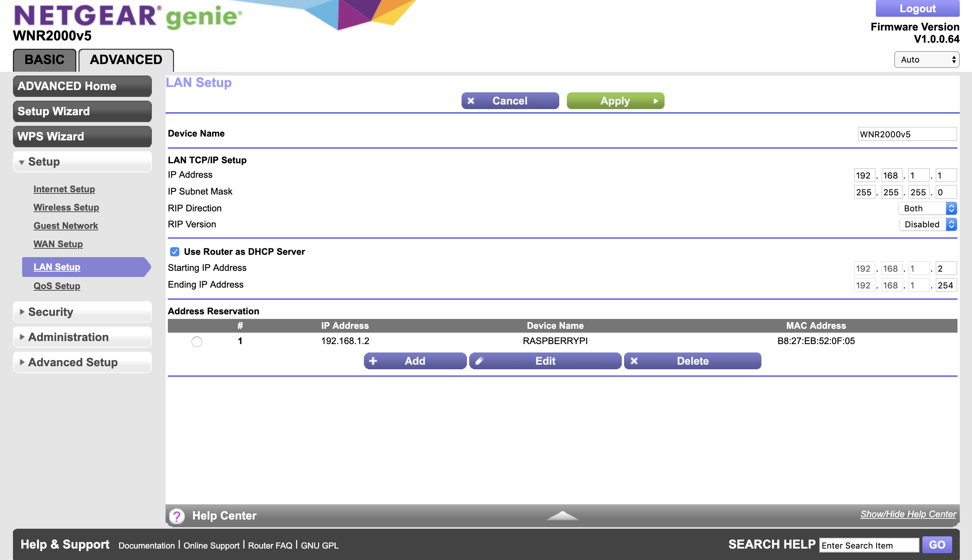Go to Guest Network

point(66,226)
